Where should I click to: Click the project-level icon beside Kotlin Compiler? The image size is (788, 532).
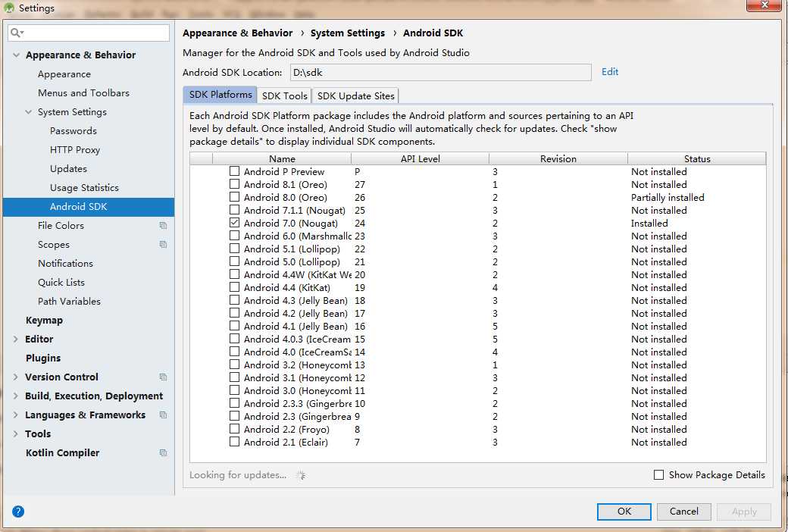pyautogui.click(x=164, y=452)
